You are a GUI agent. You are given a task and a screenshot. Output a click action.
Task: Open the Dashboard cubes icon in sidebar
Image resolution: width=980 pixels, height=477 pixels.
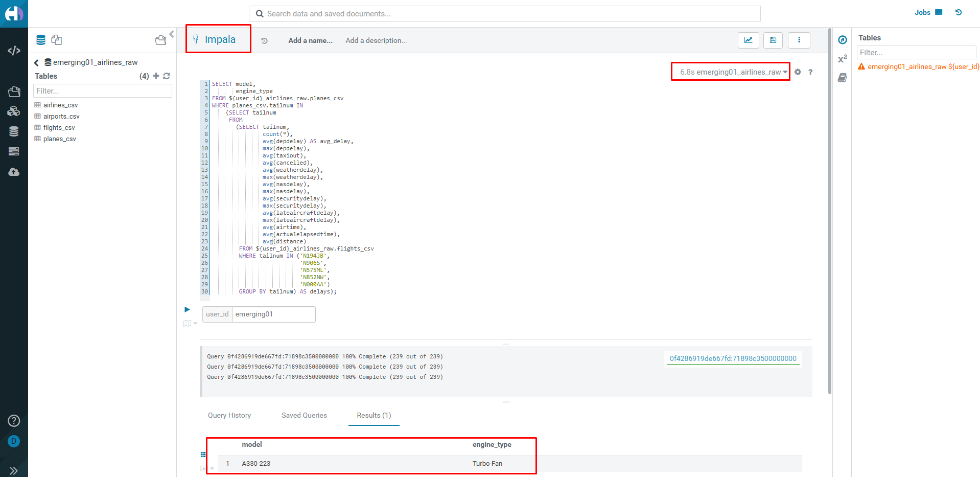point(14,111)
